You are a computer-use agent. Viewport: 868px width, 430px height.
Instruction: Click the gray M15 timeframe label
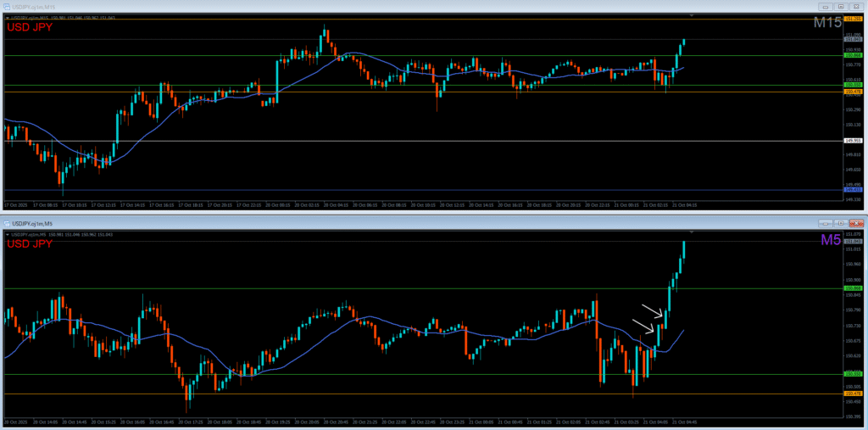click(x=827, y=23)
